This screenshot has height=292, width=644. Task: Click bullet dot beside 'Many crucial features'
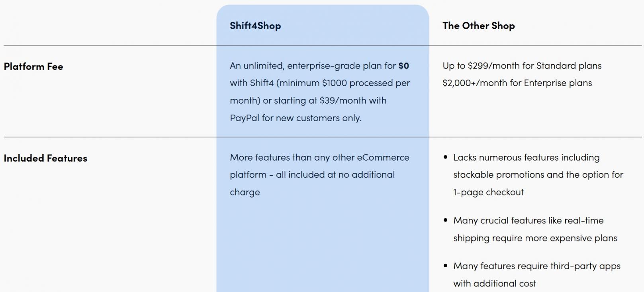tap(445, 220)
